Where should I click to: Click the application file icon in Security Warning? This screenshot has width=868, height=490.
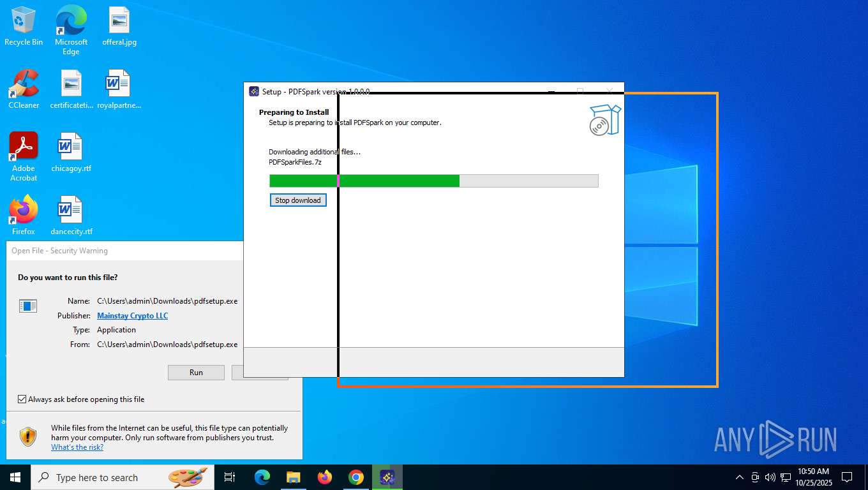pyautogui.click(x=28, y=306)
